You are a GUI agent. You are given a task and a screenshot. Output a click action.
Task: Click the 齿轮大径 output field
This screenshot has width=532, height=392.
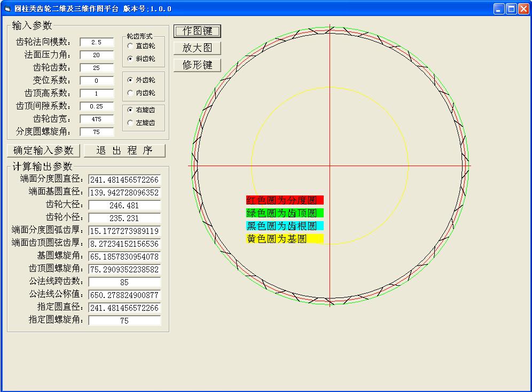[x=124, y=206]
